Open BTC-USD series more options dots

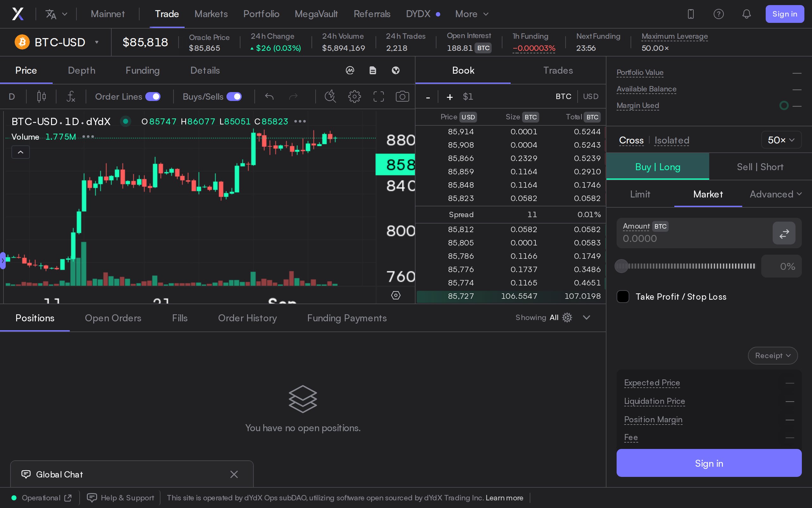click(x=300, y=121)
